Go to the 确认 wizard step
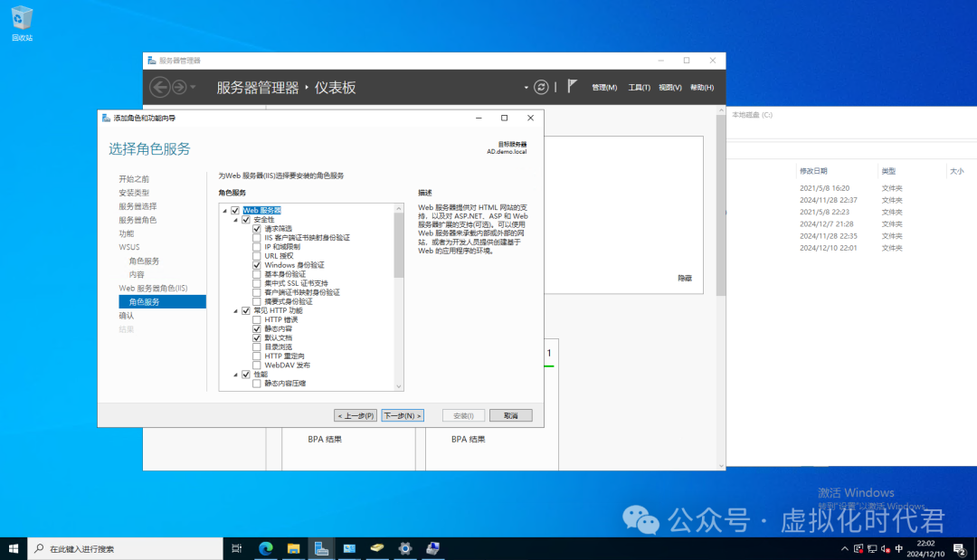977x560 pixels. [x=127, y=316]
